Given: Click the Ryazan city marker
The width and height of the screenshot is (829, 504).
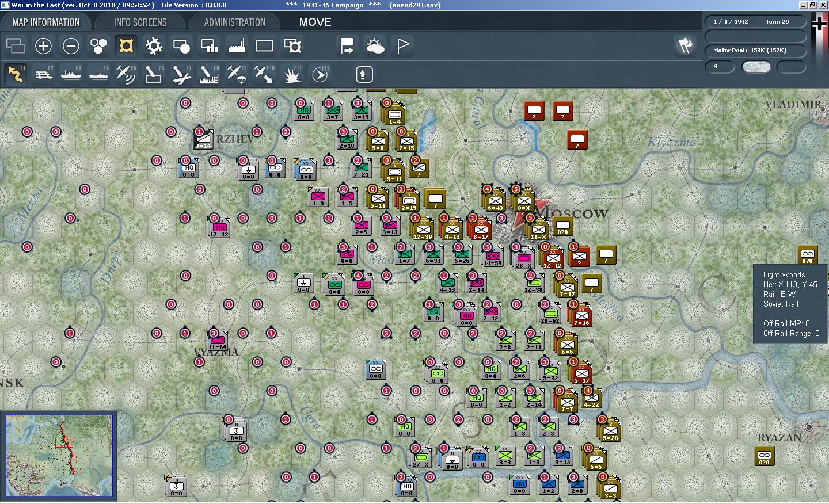Looking at the screenshot, I should coord(809,427).
